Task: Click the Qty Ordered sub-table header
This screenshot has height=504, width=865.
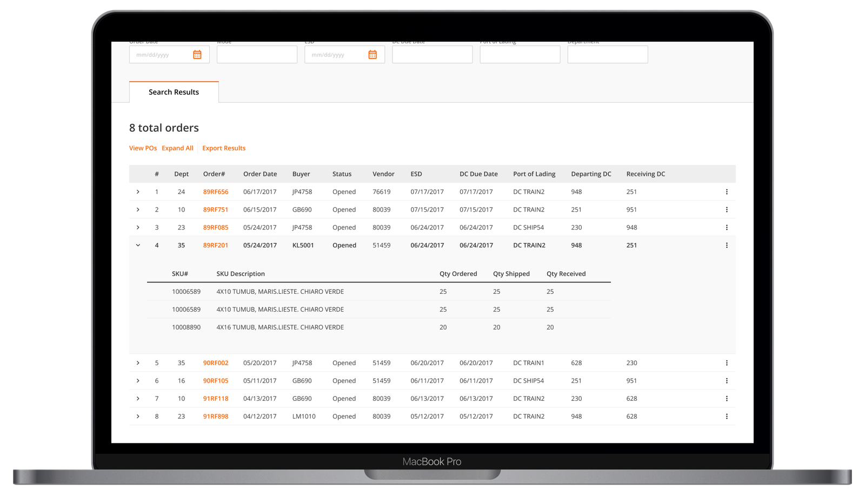Action: (458, 274)
